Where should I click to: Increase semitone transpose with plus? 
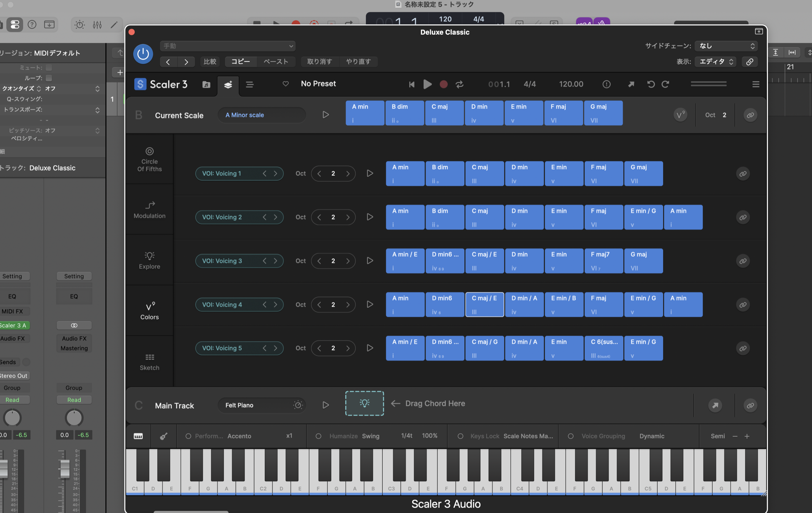(747, 436)
